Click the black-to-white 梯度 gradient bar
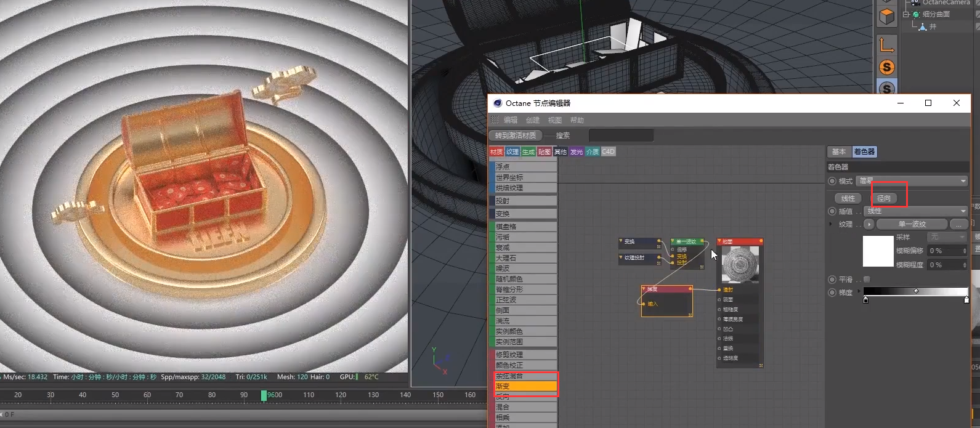980x428 pixels. (x=916, y=291)
